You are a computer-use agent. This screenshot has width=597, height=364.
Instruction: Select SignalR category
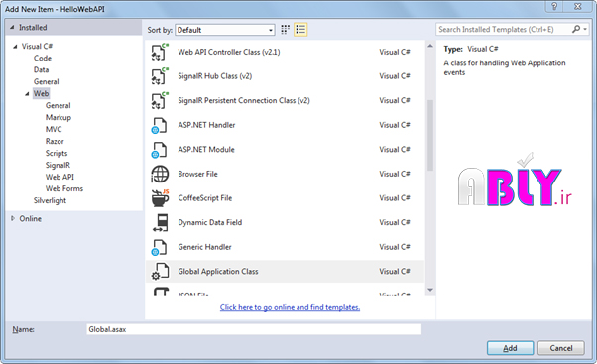pos(58,165)
